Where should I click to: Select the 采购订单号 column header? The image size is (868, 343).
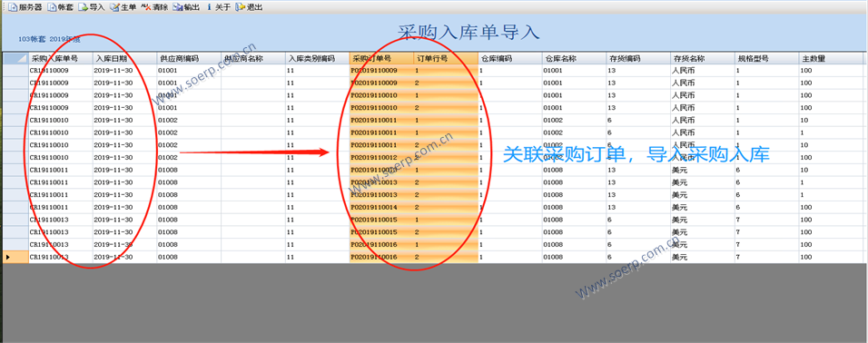381,58
